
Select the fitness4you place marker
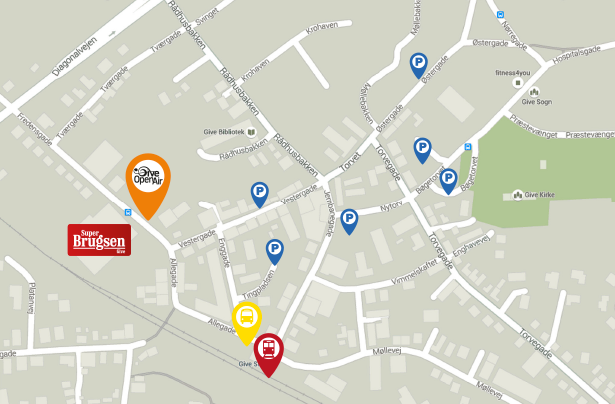[x=518, y=83]
